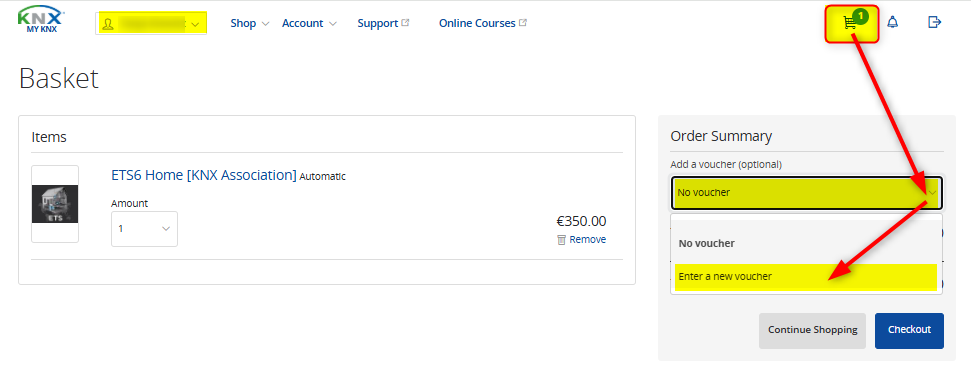Open the Shop menu
This screenshot has width=971, height=382.
click(x=250, y=23)
